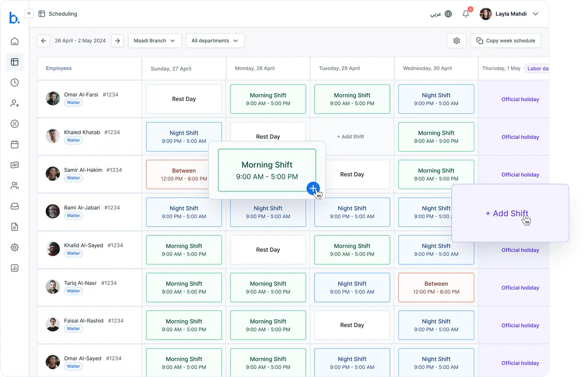This screenshot has width=588, height=377.
Task: Open the Home icon in the sidebar
Action: click(x=15, y=41)
